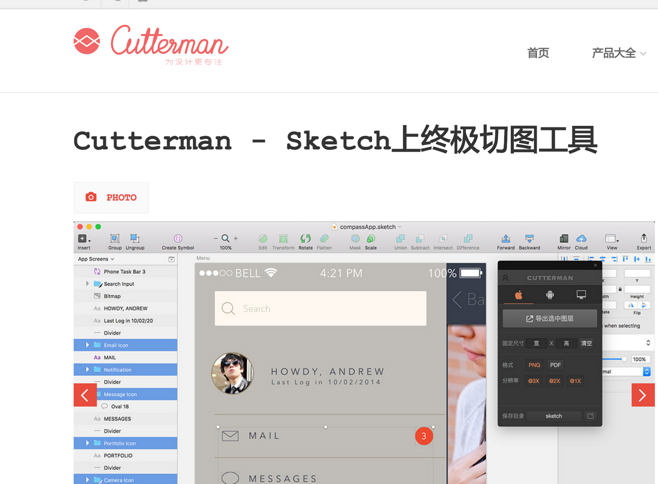Click the Rotate tool icon
658x484 pixels.
pyautogui.click(x=306, y=238)
